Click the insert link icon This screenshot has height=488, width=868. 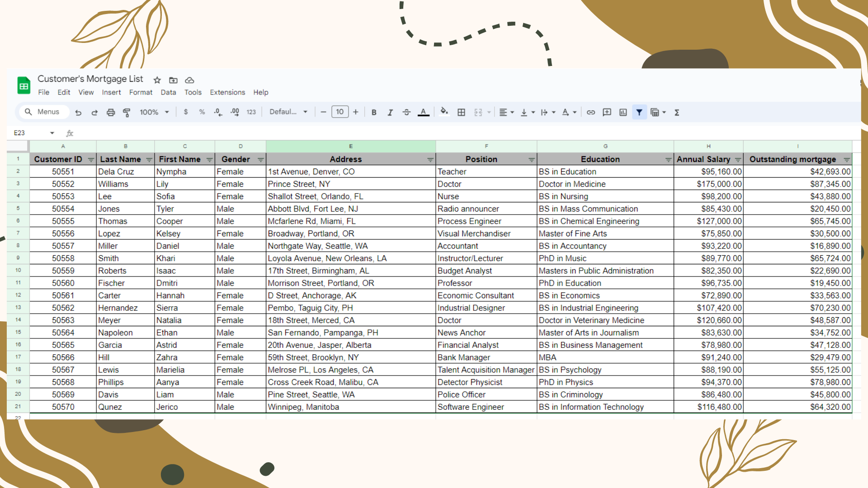click(590, 113)
